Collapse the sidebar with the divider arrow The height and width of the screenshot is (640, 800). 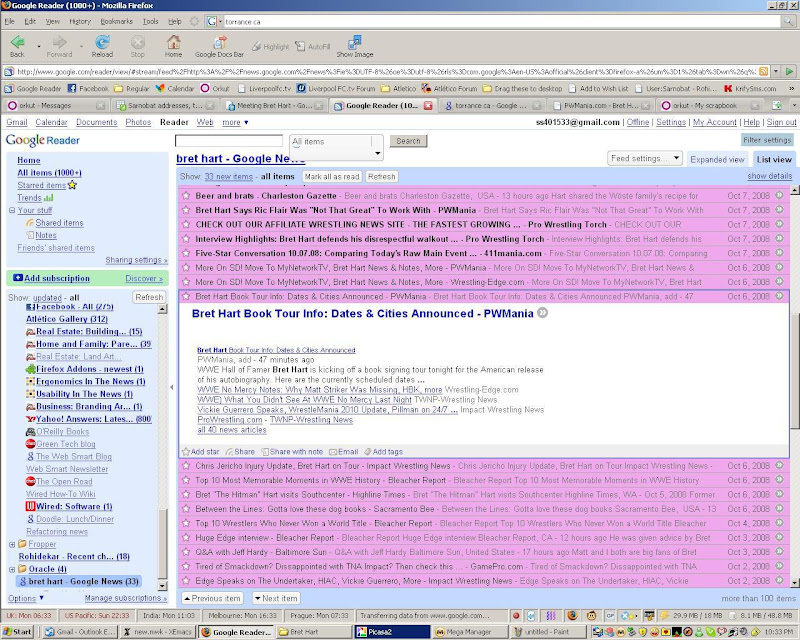click(171, 387)
